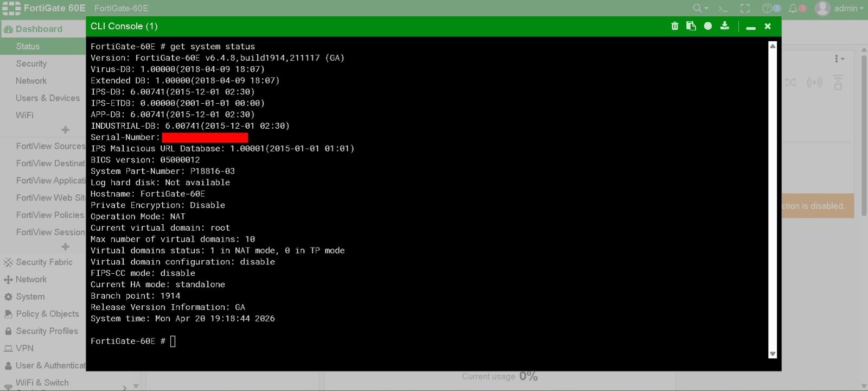Add dashboard with plus below WiFi
868x391 pixels.
65,130
